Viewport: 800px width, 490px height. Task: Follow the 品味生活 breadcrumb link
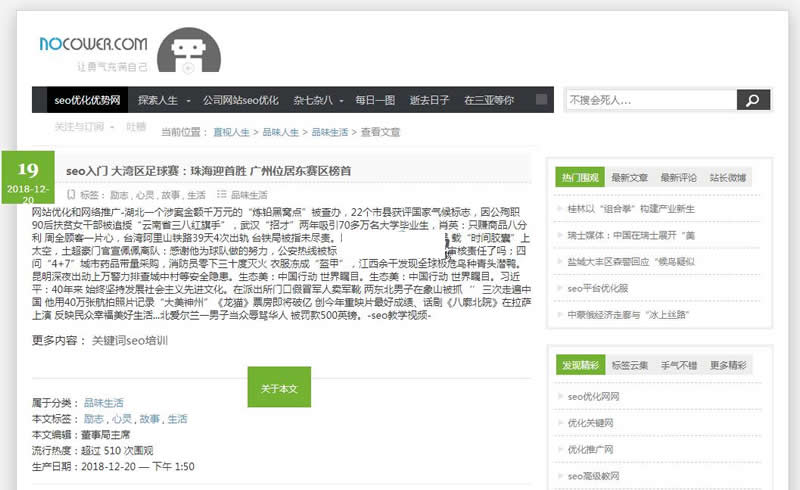[330, 132]
